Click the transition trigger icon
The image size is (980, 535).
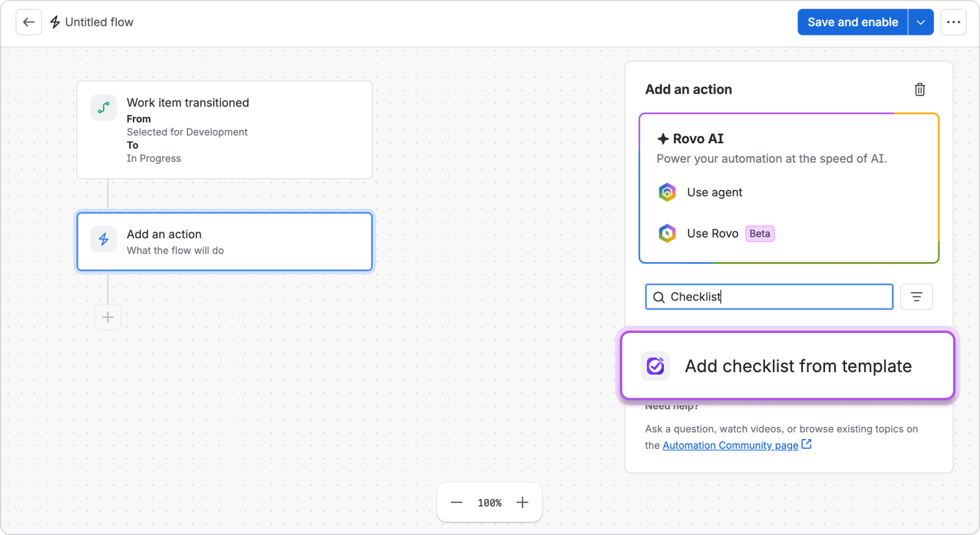[x=104, y=108]
